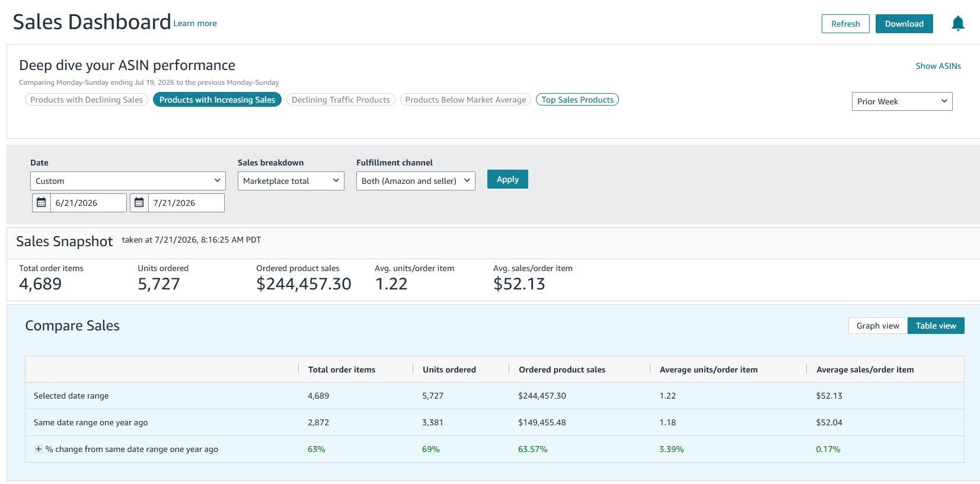Select Declining Traffic Products filter
The image size is (980, 484).
[341, 100]
